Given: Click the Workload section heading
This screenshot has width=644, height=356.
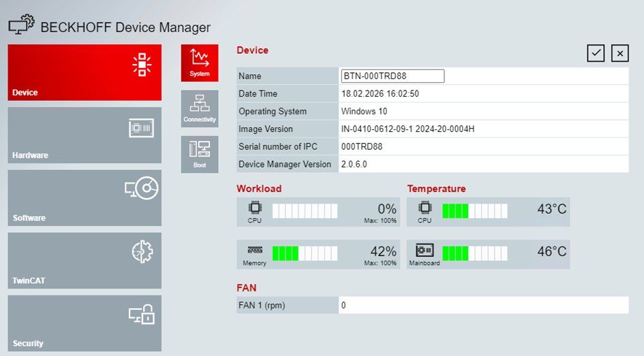Looking at the screenshot, I should coord(259,189).
